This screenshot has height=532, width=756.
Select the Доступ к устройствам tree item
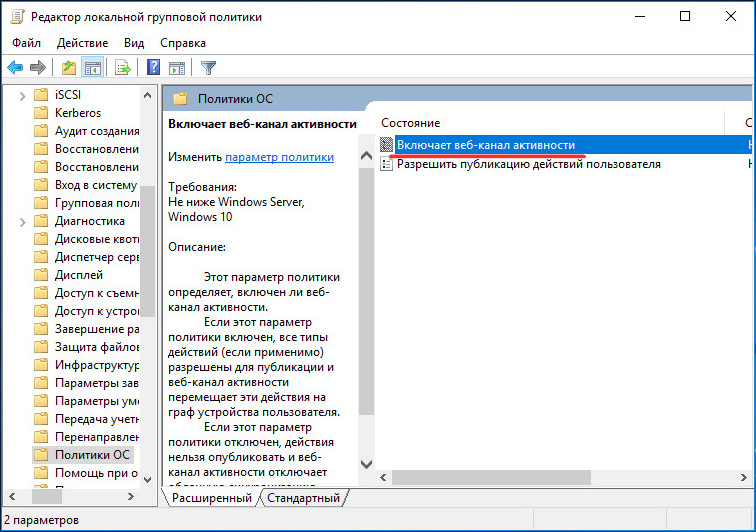coord(97,311)
